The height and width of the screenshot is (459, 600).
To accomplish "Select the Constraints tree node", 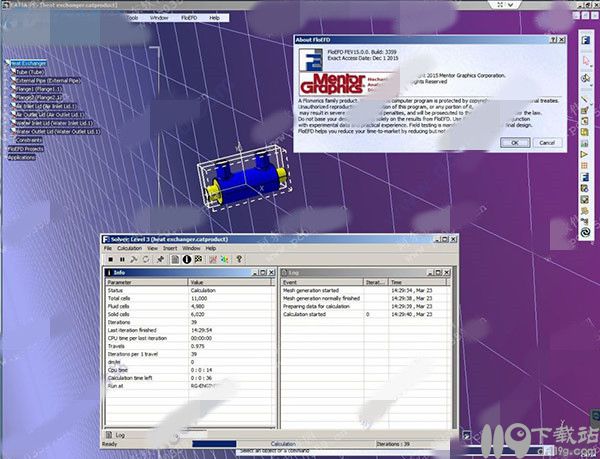I will (29, 140).
